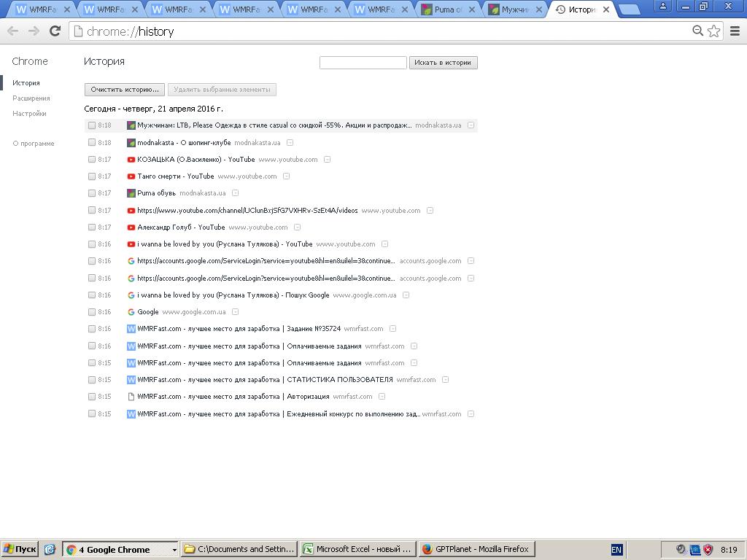Open dropdown menu for Авторизация entry
Image resolution: width=747 pixels, height=560 pixels.
(x=382, y=396)
